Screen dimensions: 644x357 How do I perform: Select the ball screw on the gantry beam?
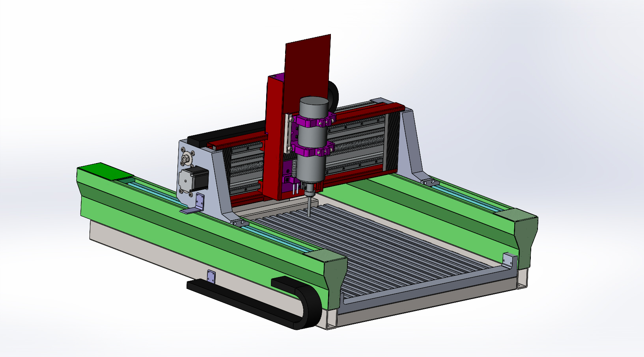[x=357, y=145]
